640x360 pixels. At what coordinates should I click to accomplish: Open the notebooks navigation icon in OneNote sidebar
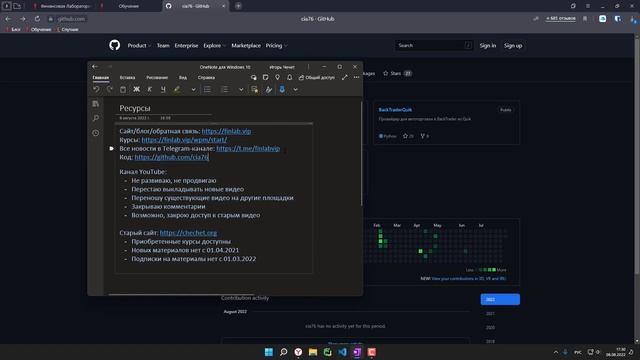click(96, 104)
